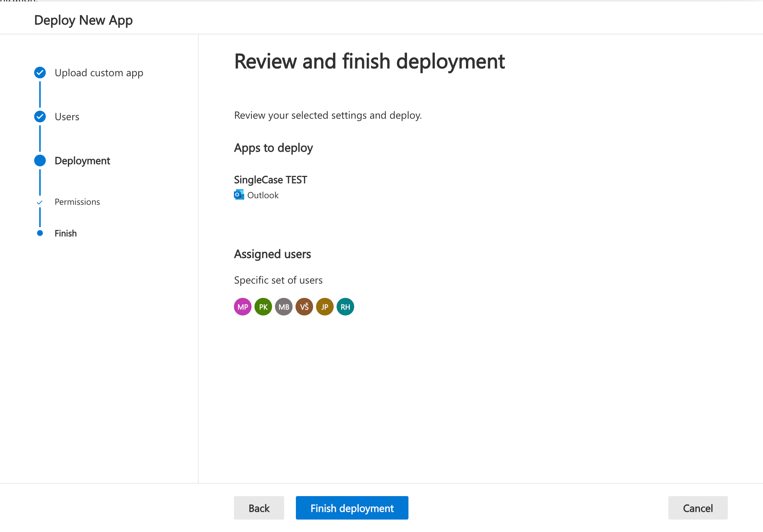Click the Deployment step circle indicator
Screen dimensions: 763x532
(x=40, y=160)
